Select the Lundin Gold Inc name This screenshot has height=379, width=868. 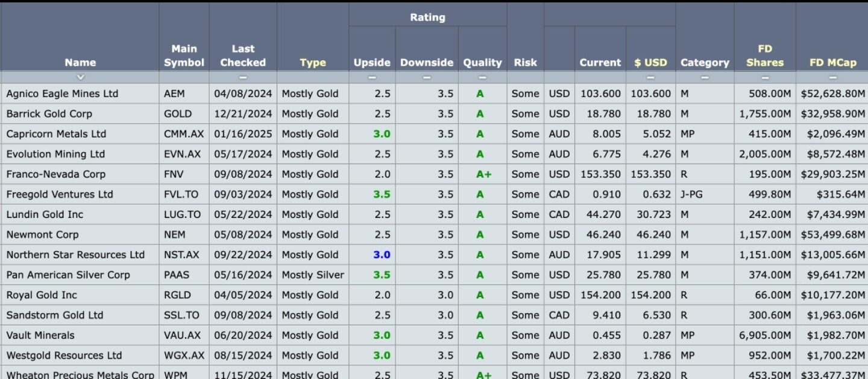[45, 214]
